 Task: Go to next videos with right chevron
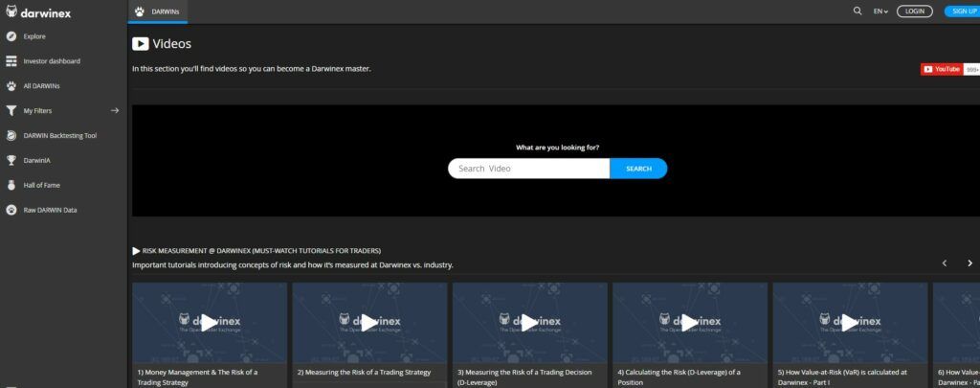(x=970, y=263)
